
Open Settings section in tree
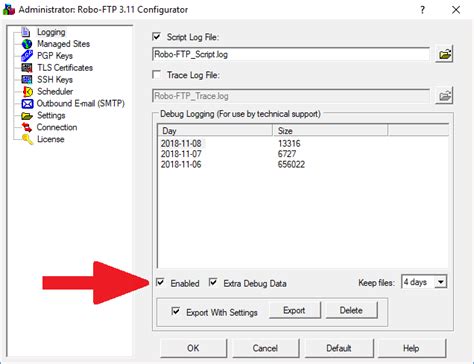pos(51,116)
